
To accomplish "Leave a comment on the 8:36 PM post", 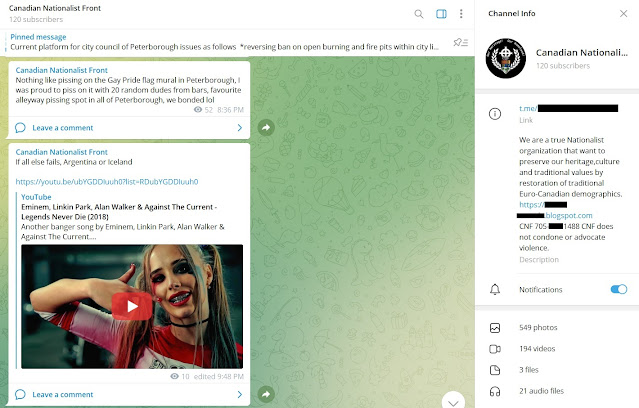I will [129, 128].
